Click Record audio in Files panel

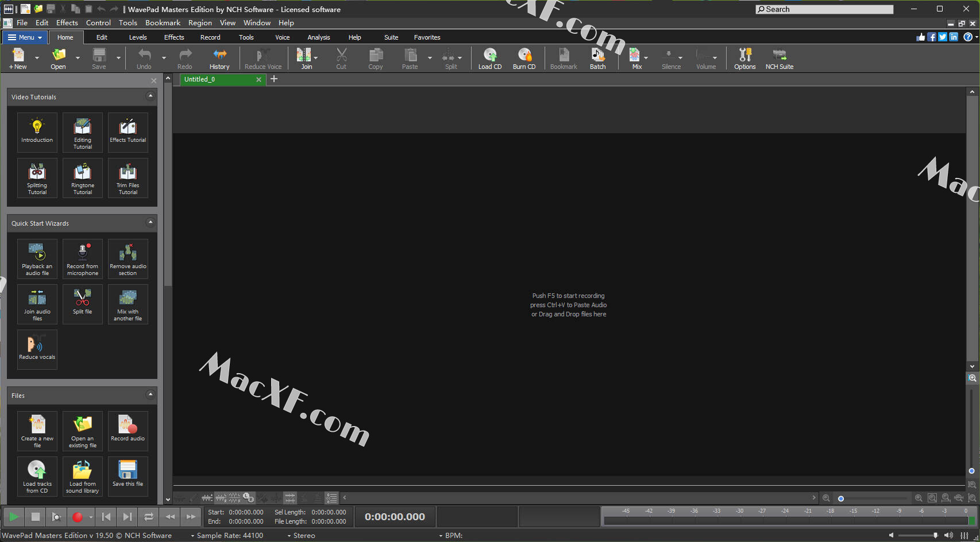pyautogui.click(x=128, y=431)
